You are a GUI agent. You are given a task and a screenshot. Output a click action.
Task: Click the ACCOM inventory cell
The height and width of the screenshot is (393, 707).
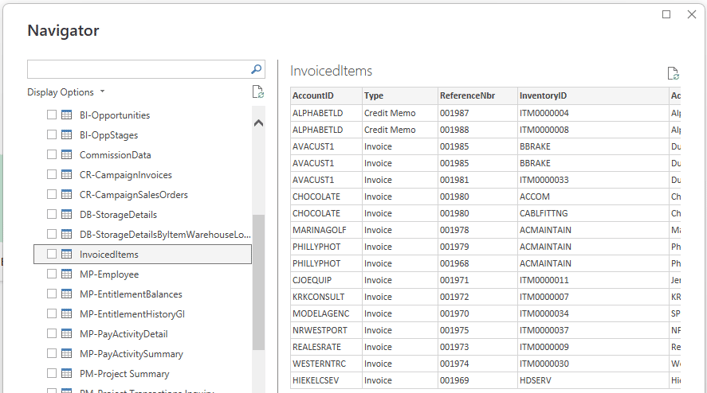coord(593,196)
